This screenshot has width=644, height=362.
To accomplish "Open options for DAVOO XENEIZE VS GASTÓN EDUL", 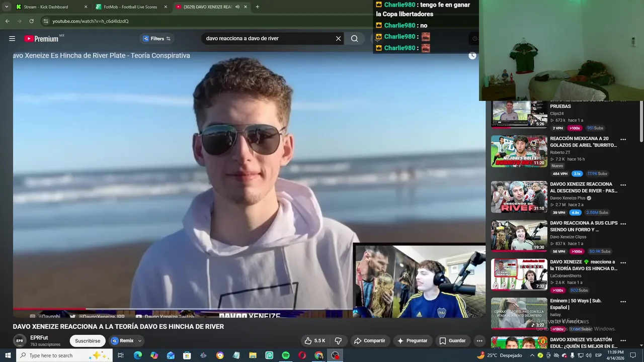I will pyautogui.click(x=623, y=340).
